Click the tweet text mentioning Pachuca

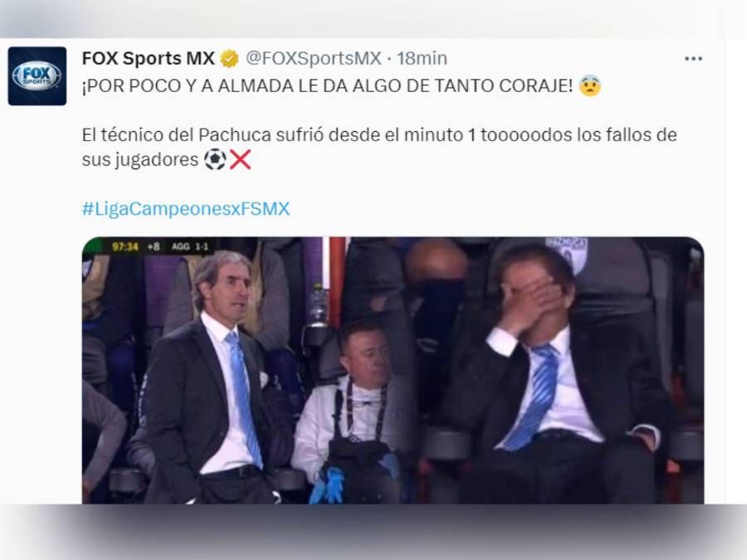379,147
